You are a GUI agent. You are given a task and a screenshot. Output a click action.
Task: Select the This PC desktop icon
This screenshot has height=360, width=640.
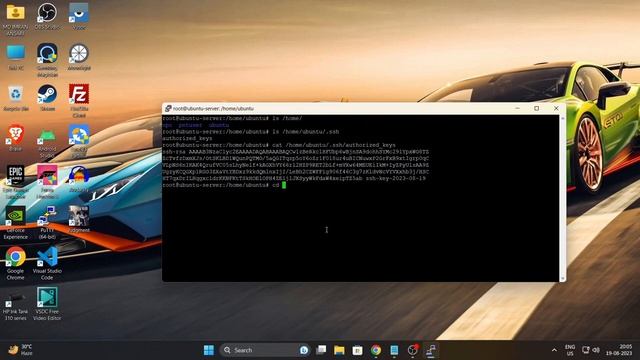pos(16,57)
